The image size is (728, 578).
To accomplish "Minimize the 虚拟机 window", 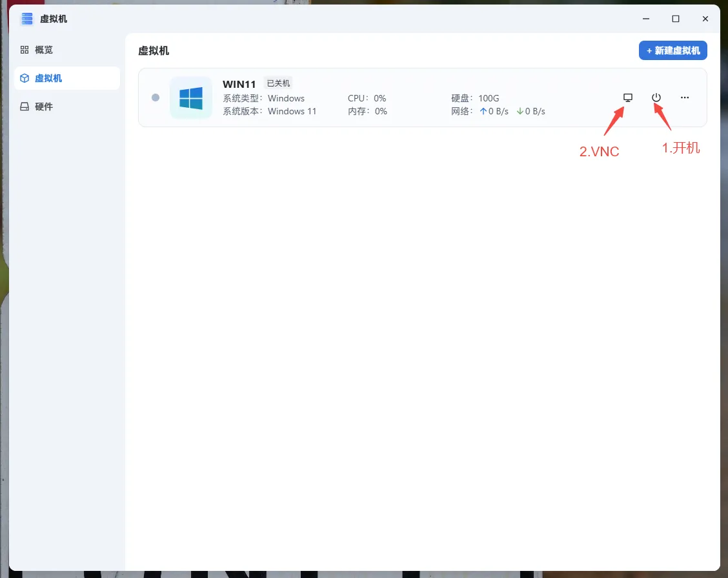I will [645, 19].
